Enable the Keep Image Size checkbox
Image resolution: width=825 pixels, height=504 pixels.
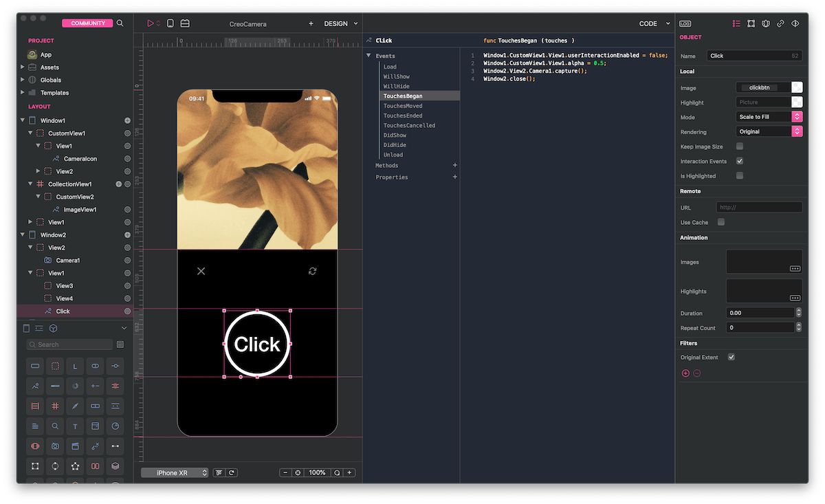point(740,146)
